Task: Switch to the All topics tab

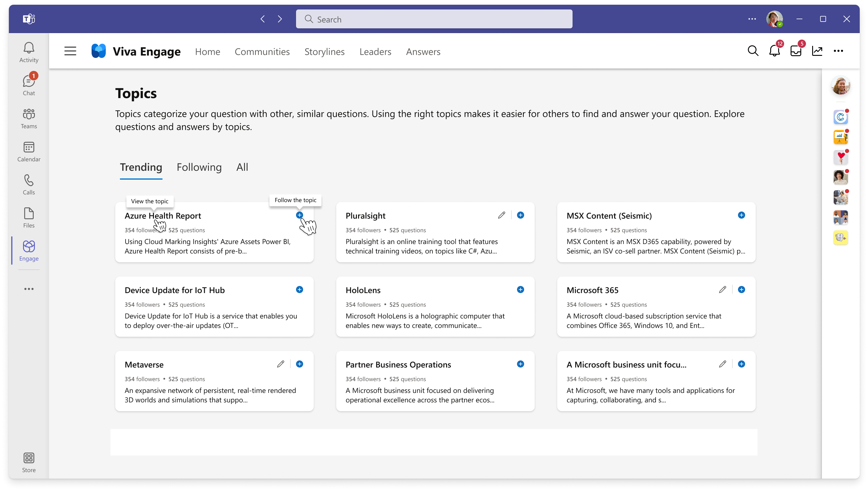Action: pos(242,167)
